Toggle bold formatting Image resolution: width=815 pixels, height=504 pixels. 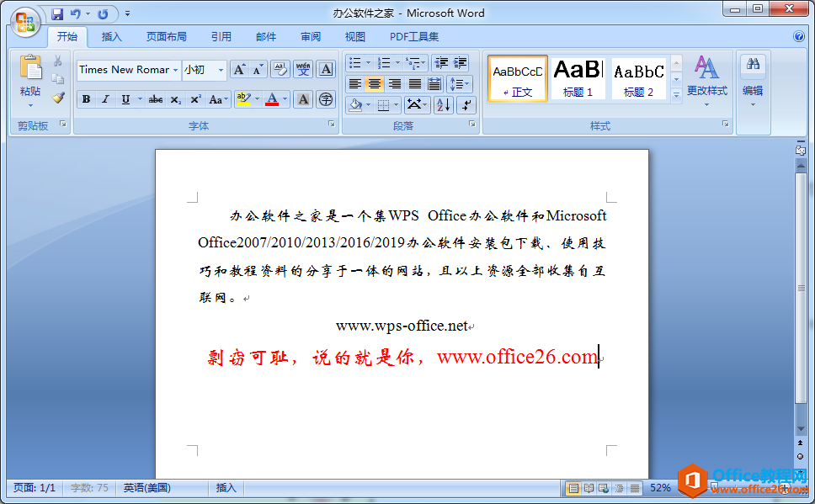coord(86,99)
